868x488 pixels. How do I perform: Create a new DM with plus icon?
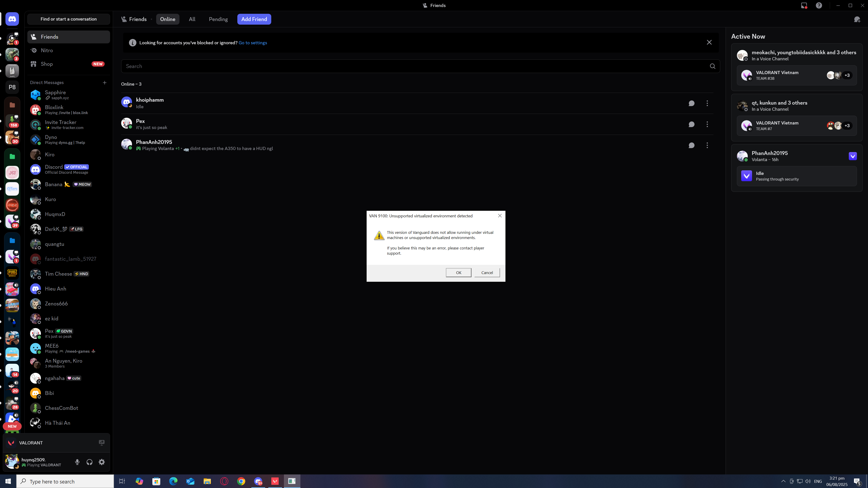(104, 82)
